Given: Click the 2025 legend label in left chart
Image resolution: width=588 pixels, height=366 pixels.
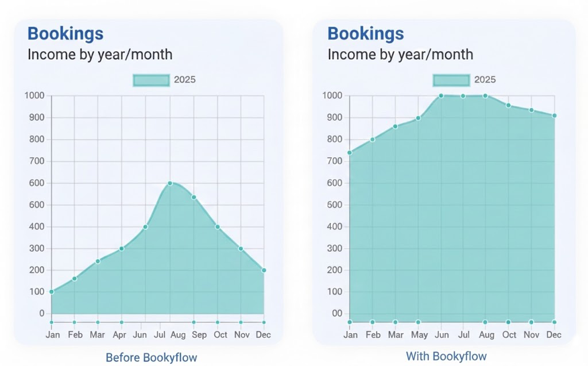Looking at the screenshot, I should (184, 80).
